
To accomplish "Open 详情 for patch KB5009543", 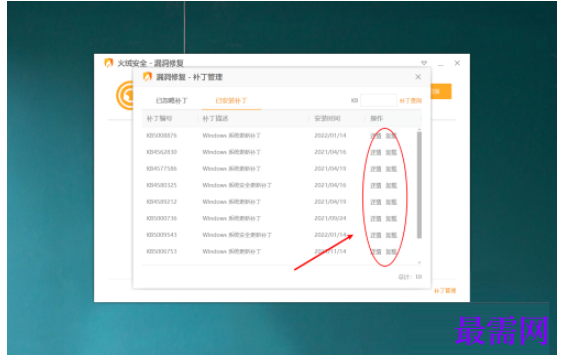I will [x=376, y=235].
